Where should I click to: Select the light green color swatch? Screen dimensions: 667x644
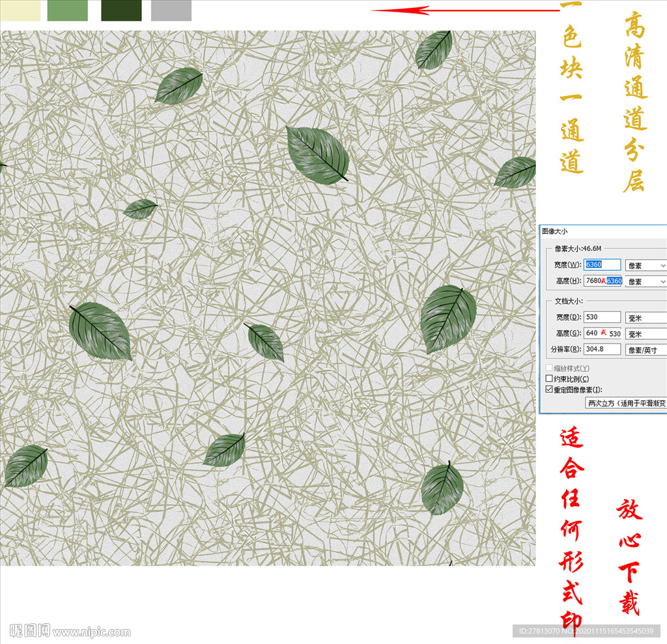click(x=68, y=10)
